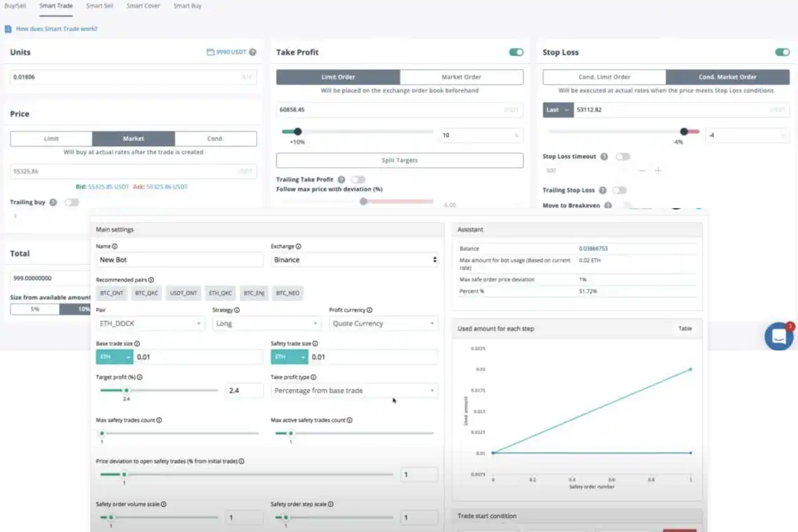The height and width of the screenshot is (532, 798).
Task: Open the Exchange Binance dropdown
Action: click(354, 260)
